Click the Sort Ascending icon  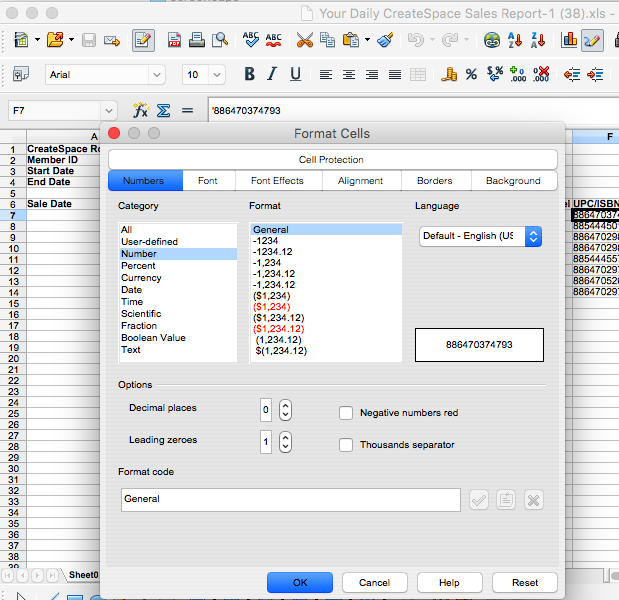(515, 41)
